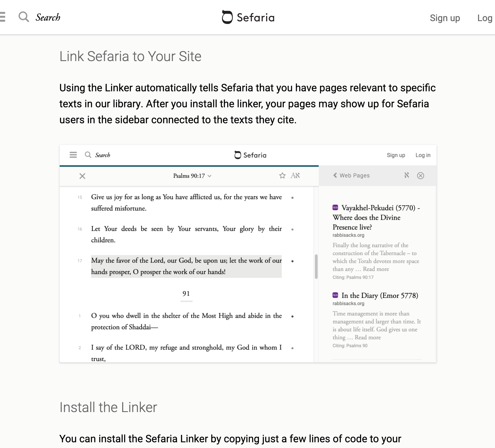Select the 'Install the Linker' heading
Screen dimensions: 495x448
(108, 407)
